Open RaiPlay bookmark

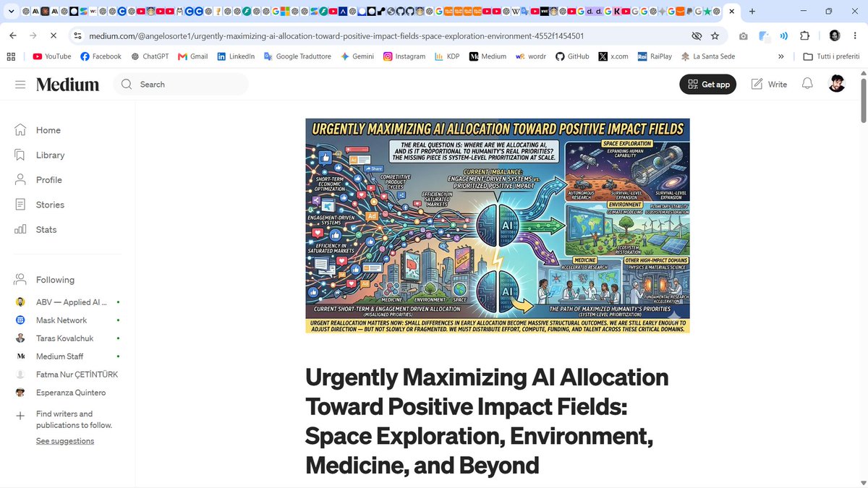tap(655, 56)
